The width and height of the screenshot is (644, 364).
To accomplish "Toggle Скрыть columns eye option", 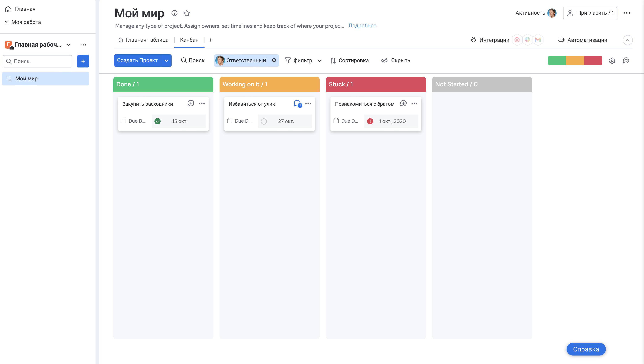I will 396,60.
